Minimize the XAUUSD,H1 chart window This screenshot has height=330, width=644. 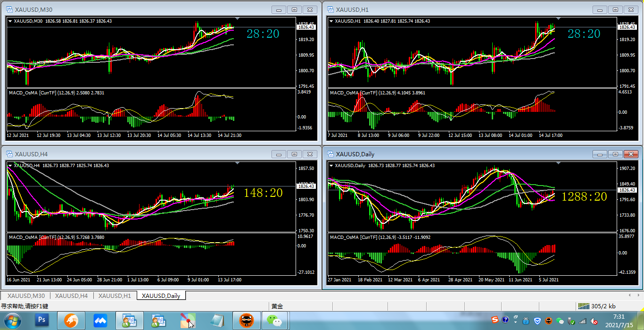[600, 9]
